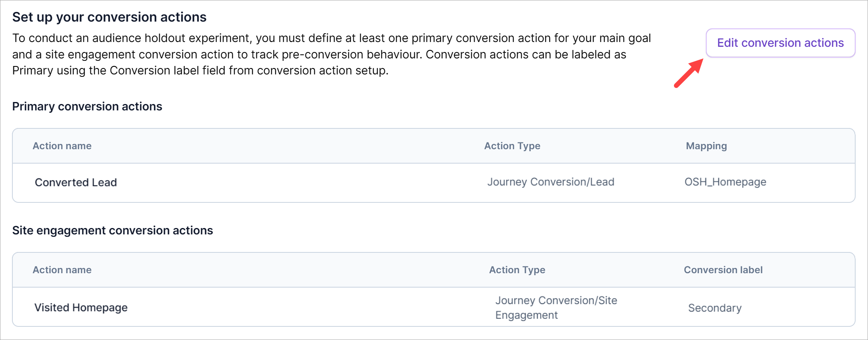
Task: Click 'pre-conversion behaviour' in the description text
Action: coord(351,54)
